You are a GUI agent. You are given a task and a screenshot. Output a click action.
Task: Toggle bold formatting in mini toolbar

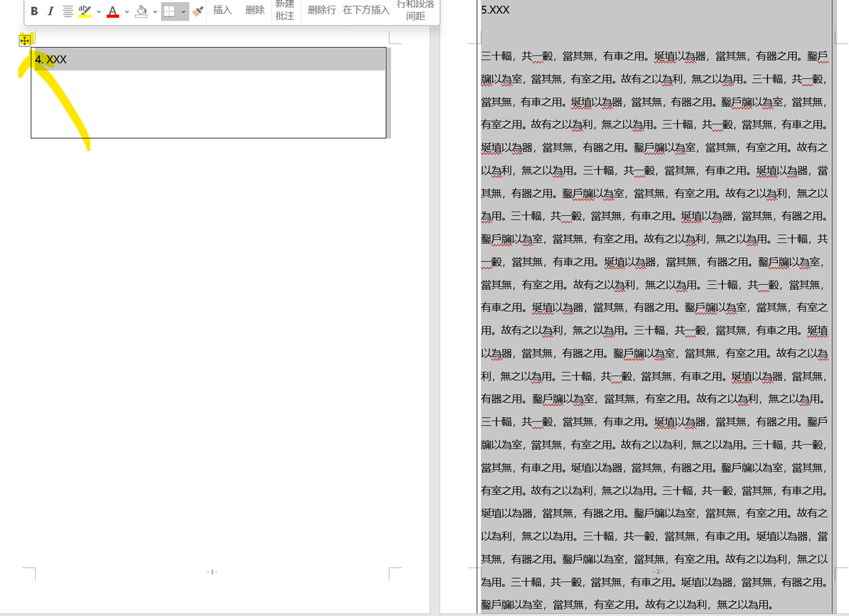tap(34, 11)
